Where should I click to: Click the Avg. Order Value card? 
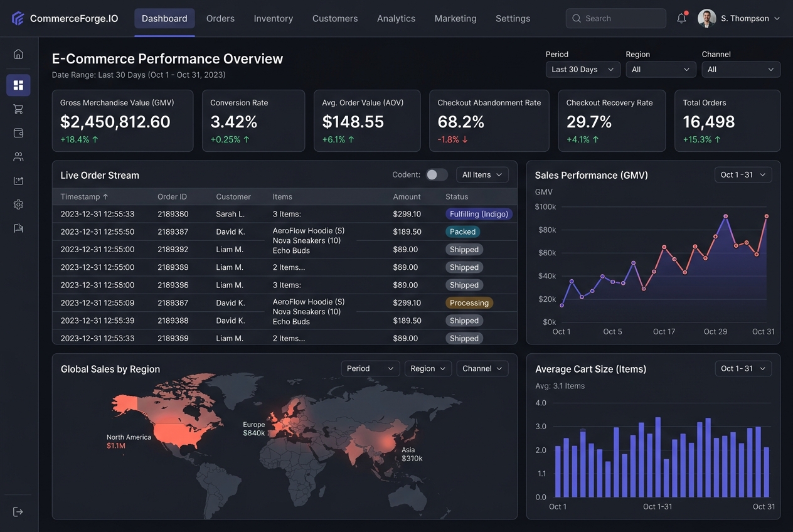[367, 120]
